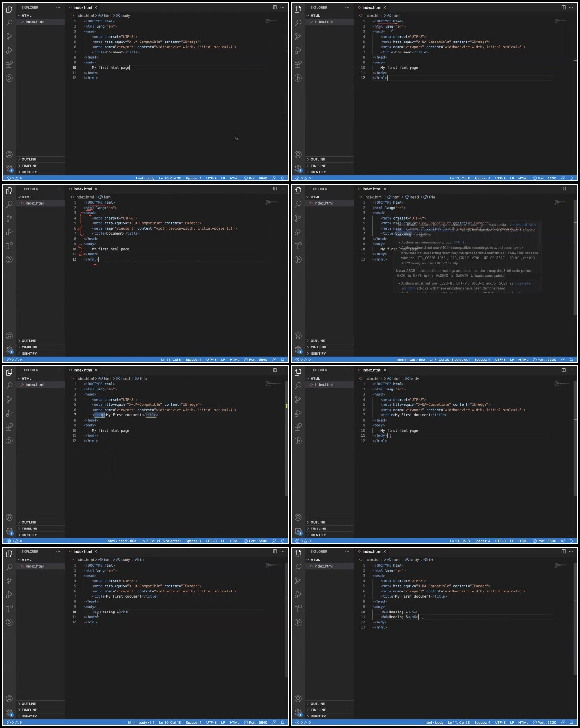Open Source Control in the Ln 10, Col 23 window

(x=9, y=36)
